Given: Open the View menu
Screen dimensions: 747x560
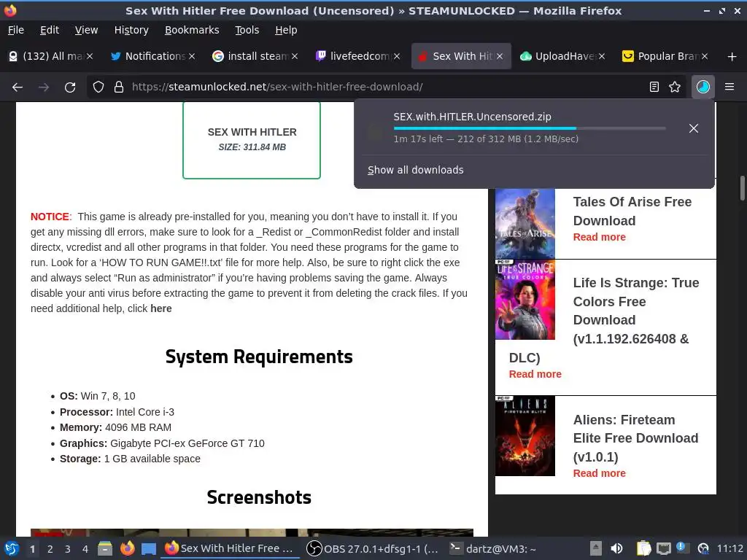Looking at the screenshot, I should pos(86,30).
